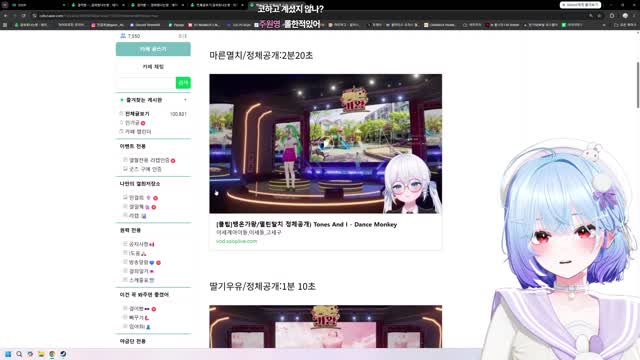Click the page vertical scrollbar thumb
This screenshot has height=360, width=640.
(638, 85)
